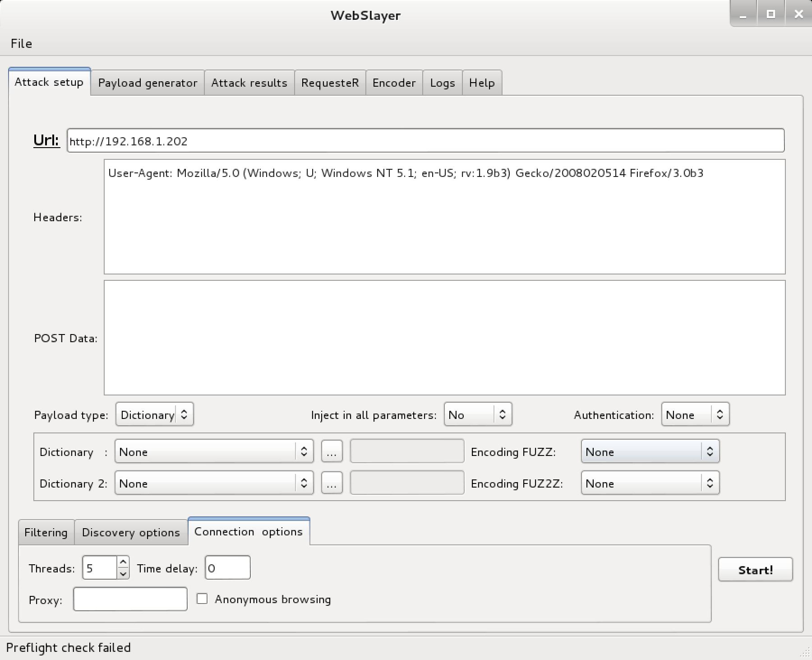Viewport: 812px width, 660px height.
Task: Browse for first Dictionary file
Action: (x=332, y=452)
